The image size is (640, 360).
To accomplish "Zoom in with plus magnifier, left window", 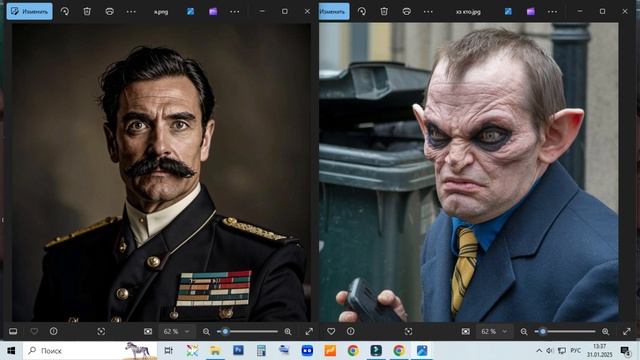I will (288, 331).
